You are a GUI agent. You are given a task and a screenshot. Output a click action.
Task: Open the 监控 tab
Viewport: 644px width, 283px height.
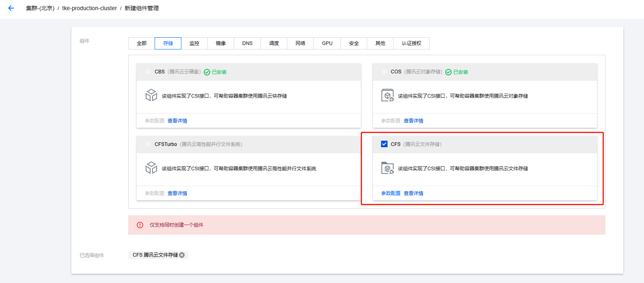click(x=194, y=43)
